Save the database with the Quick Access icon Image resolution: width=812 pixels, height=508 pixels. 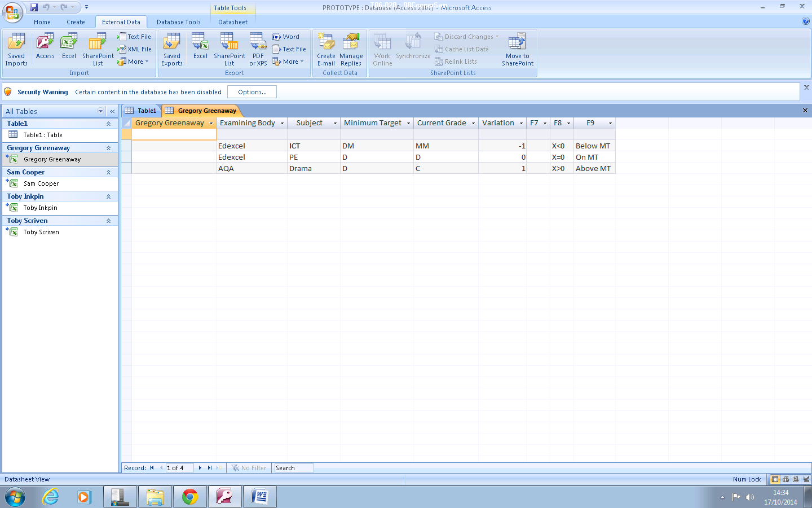[34, 7]
